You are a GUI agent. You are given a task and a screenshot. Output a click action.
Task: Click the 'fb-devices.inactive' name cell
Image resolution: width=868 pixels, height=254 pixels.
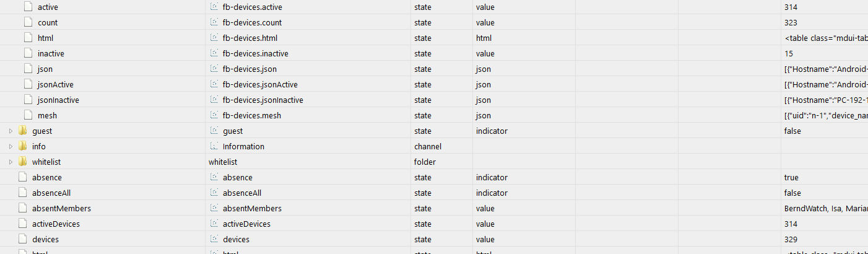[x=255, y=53]
